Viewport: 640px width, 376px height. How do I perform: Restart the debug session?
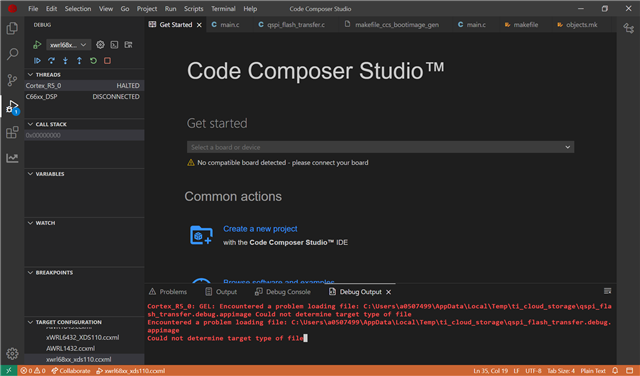pyautogui.click(x=93, y=61)
